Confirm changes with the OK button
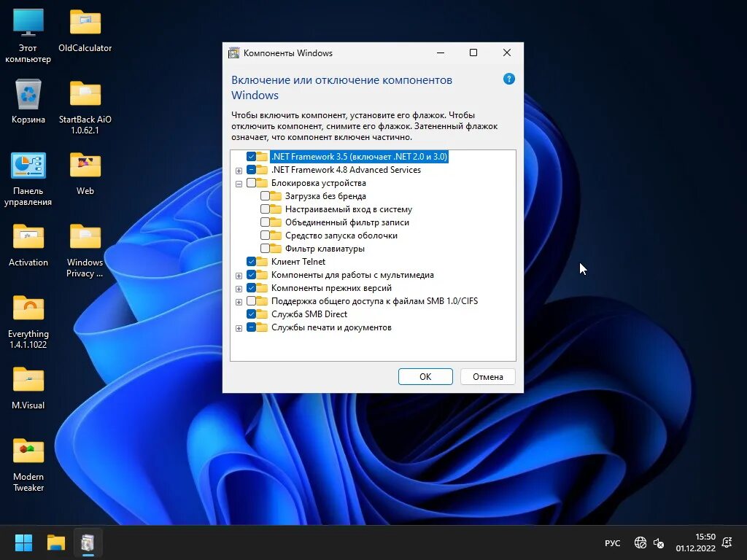The width and height of the screenshot is (747, 560). pyautogui.click(x=425, y=377)
